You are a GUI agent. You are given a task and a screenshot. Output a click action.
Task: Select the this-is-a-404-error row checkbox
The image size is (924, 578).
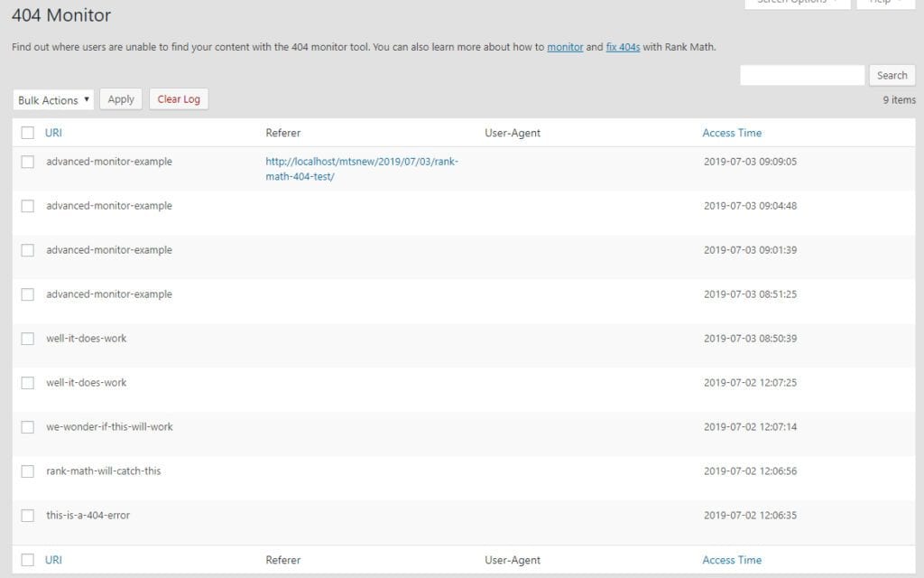point(28,516)
